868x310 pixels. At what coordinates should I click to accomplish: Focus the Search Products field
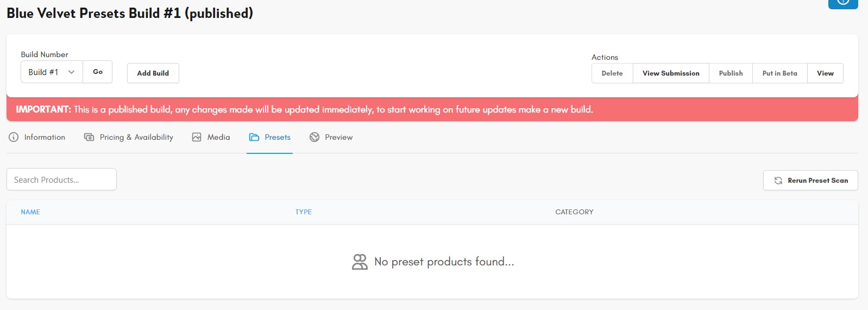(x=61, y=179)
